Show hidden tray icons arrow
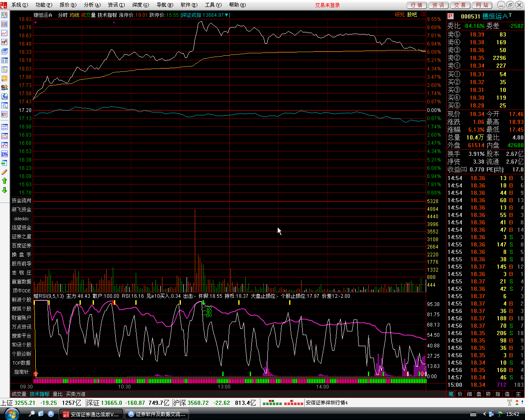The height and width of the screenshot is (420, 525). point(484,414)
